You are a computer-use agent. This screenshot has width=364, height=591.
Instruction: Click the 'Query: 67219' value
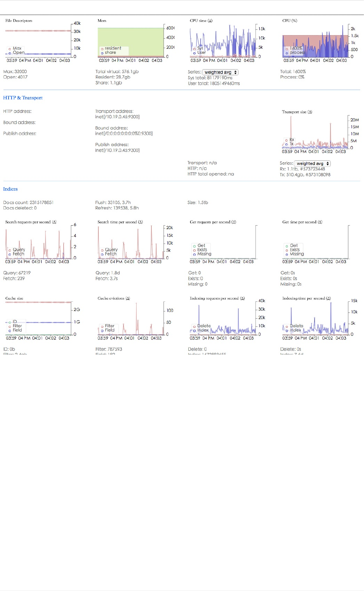click(x=17, y=273)
